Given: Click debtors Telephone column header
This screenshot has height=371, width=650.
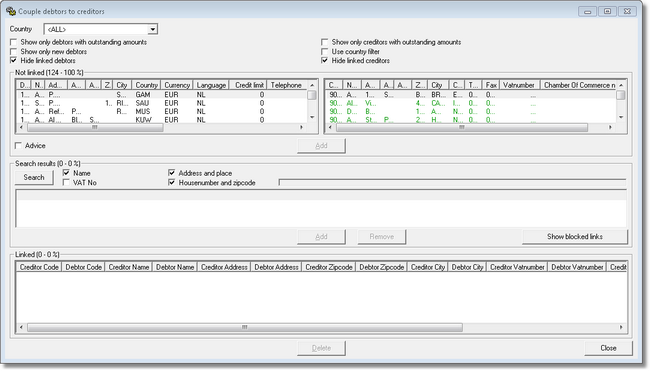Looking at the screenshot, I should pos(286,85).
